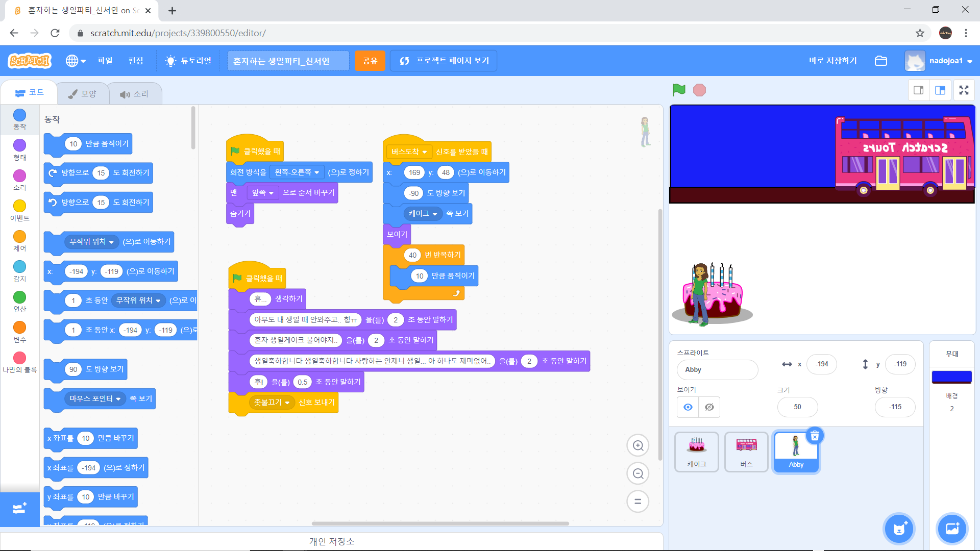Click the red stop button above stage

pyautogui.click(x=699, y=90)
